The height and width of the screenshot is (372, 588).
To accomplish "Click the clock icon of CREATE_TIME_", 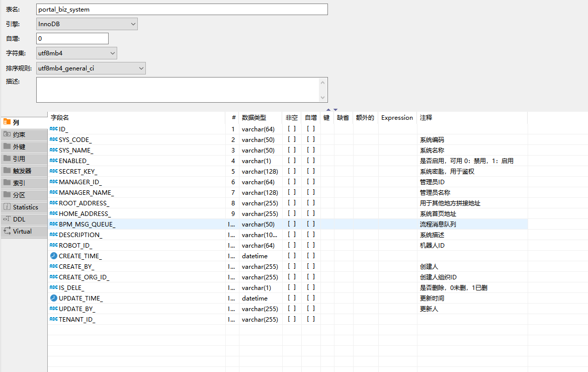I will coord(54,256).
